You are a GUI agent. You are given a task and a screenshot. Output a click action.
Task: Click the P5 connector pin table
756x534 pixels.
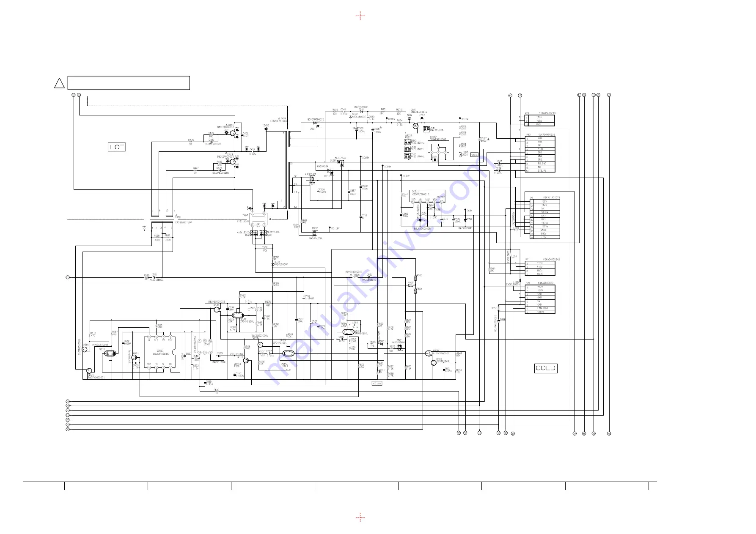(545, 219)
